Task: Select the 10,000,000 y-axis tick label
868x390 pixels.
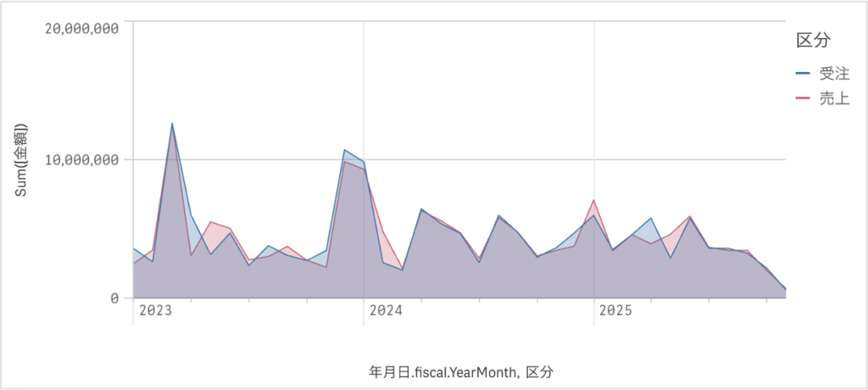Action: point(81,159)
